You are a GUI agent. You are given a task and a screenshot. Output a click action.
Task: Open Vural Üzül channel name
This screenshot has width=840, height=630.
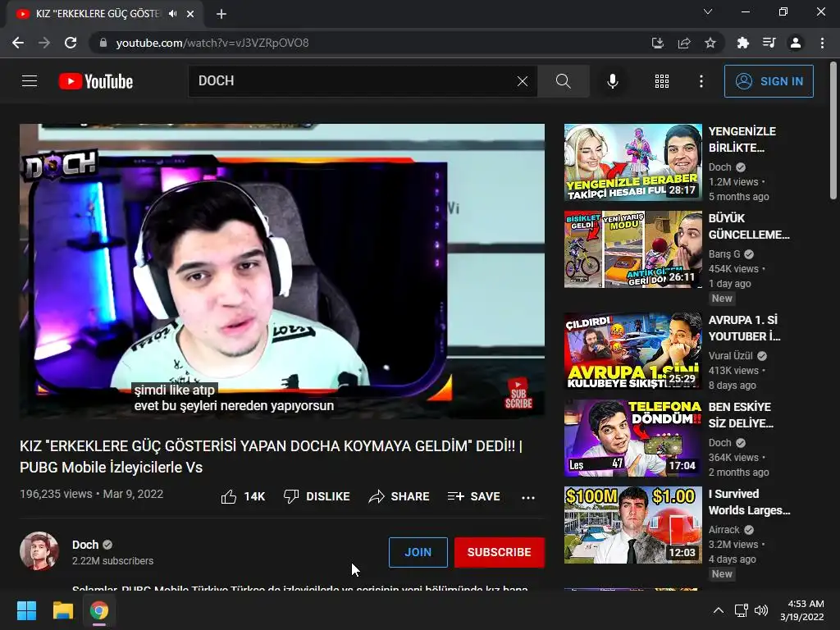tap(731, 356)
